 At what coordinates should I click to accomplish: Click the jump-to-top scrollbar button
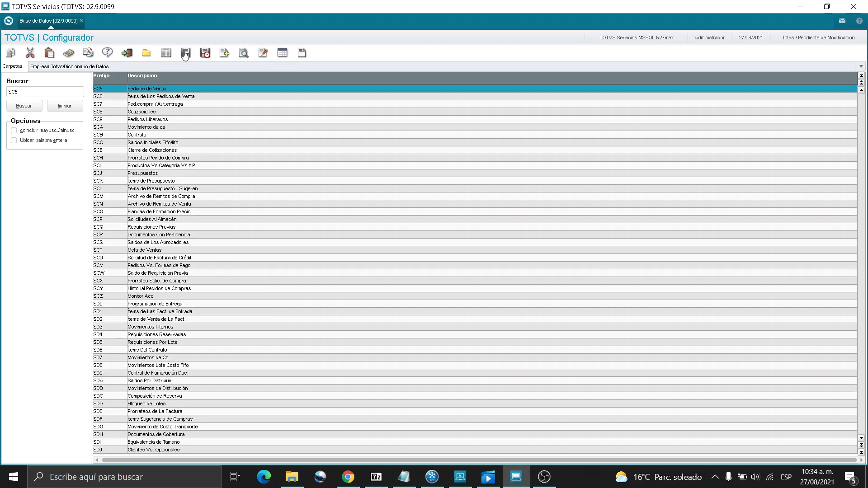861,75
